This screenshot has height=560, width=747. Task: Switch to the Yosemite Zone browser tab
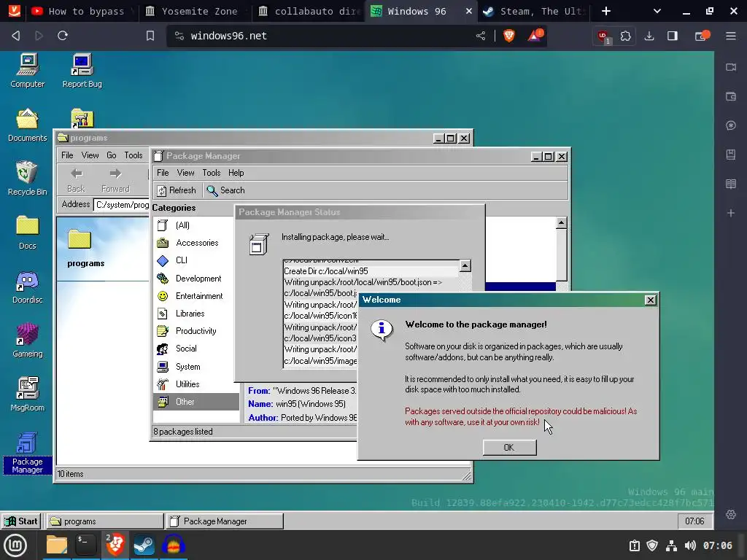[196, 11]
